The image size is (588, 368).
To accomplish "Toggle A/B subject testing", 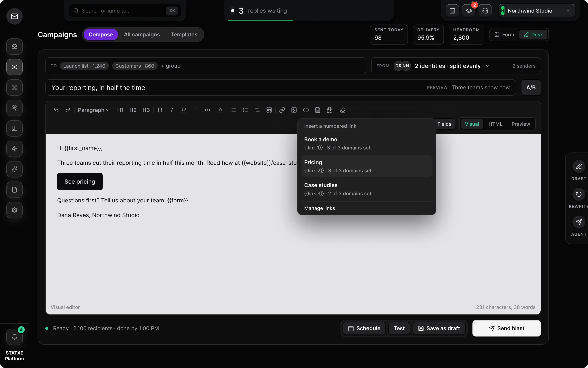I will pos(531,87).
